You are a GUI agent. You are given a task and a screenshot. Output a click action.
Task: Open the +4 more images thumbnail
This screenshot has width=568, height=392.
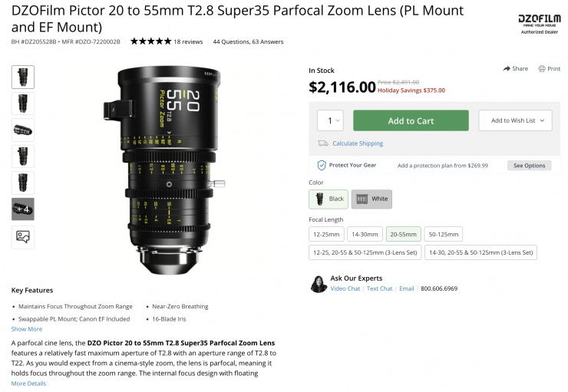coord(22,209)
